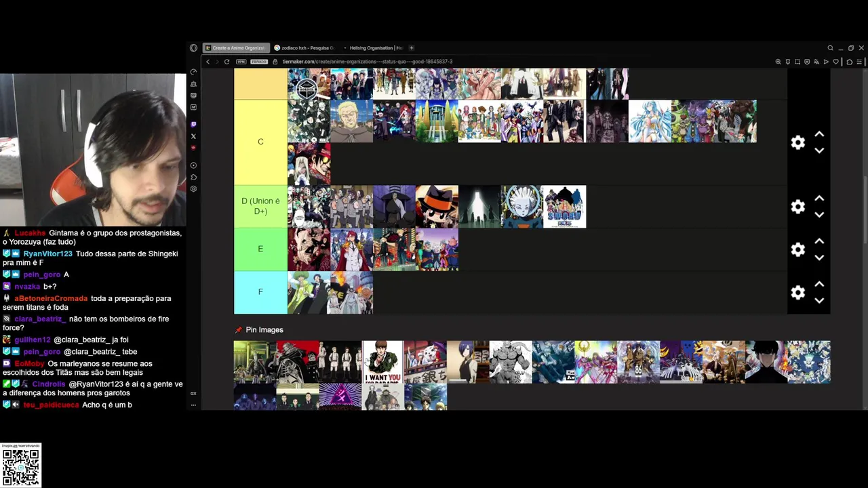
Task: Click the PRIVADO private-mode badge
Action: [259, 62]
